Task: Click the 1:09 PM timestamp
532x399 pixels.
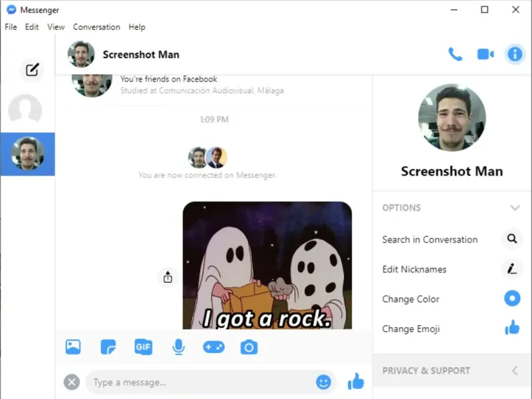Action: pos(214,120)
